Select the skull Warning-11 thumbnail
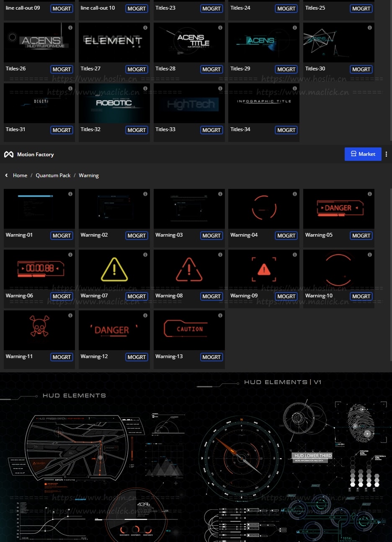The height and width of the screenshot is (542, 392). tap(39, 330)
